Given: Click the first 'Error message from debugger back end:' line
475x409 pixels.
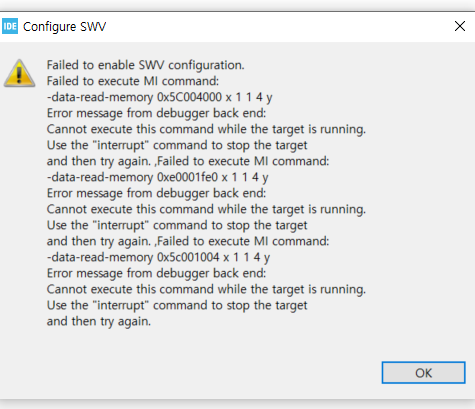Looking at the screenshot, I should click(x=156, y=113).
